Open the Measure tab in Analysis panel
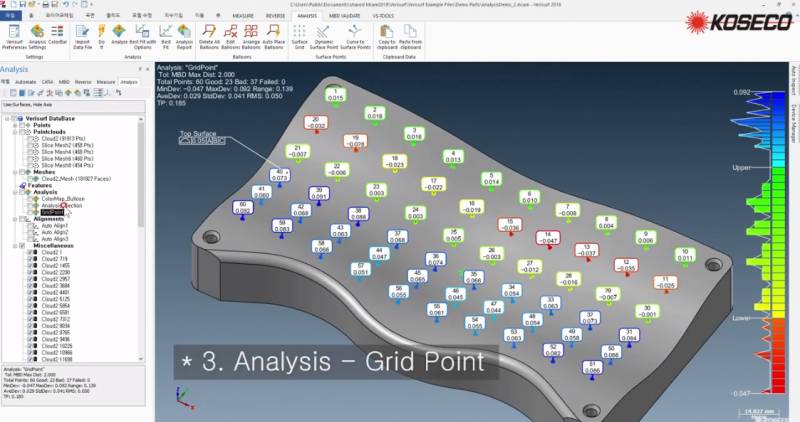The image size is (800, 422). point(105,81)
